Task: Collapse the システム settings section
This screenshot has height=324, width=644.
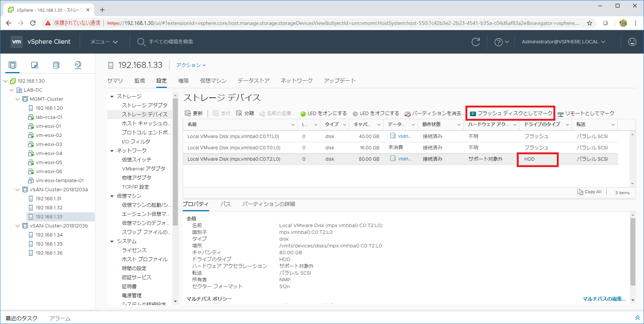Action: 112,241
